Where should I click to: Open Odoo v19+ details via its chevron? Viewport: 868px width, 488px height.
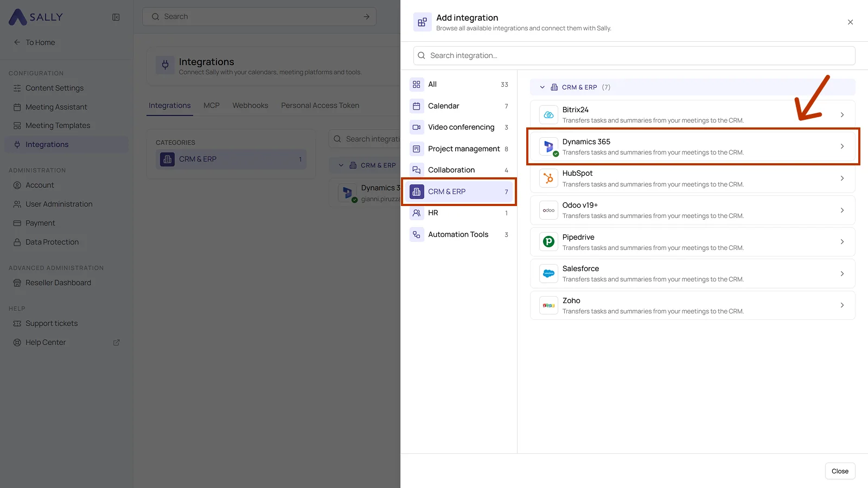[x=842, y=210]
